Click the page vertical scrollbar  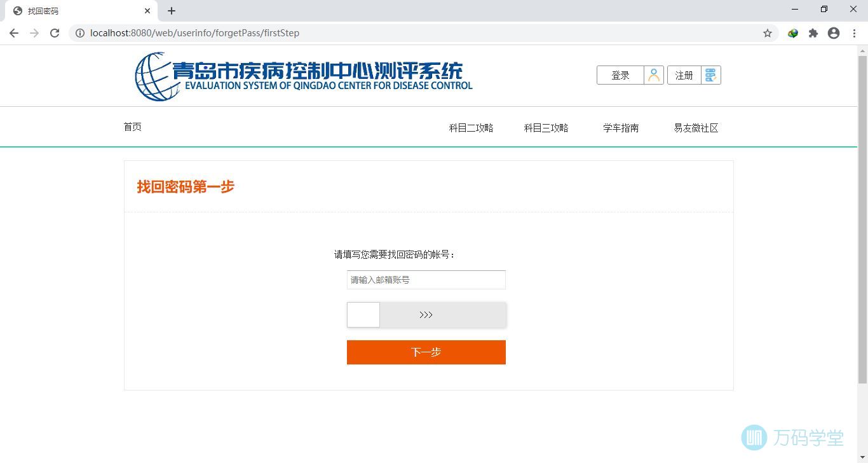coord(862,219)
